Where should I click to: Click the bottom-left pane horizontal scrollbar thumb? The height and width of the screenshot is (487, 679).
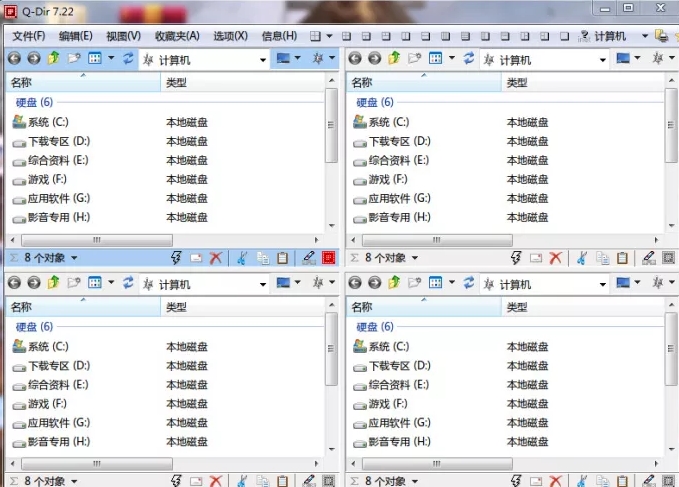pos(97,464)
